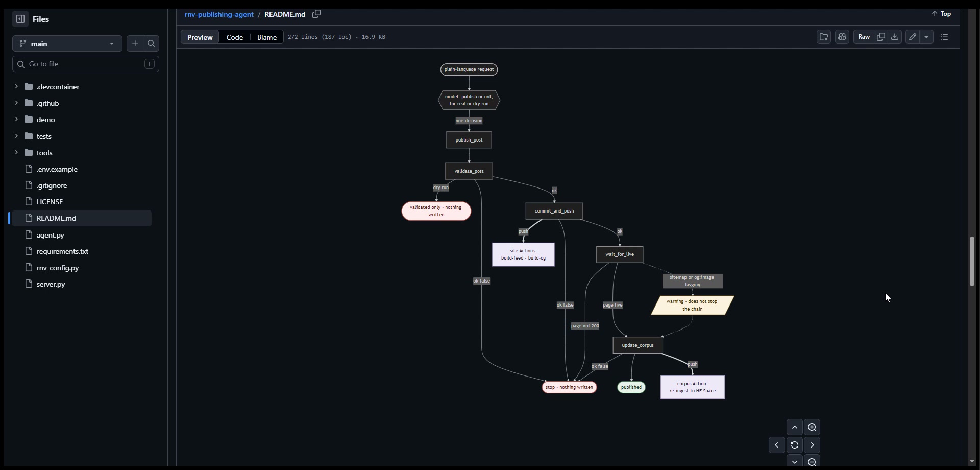980x470 pixels.
Task: Expand the .github folder chevron
Action: [x=16, y=103]
